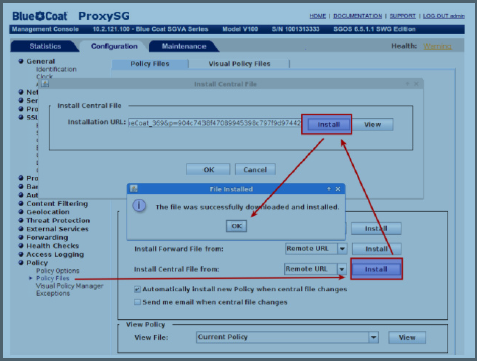Switch to the Maintenance tab
Viewport: 477px width, 362px height.
tap(184, 46)
